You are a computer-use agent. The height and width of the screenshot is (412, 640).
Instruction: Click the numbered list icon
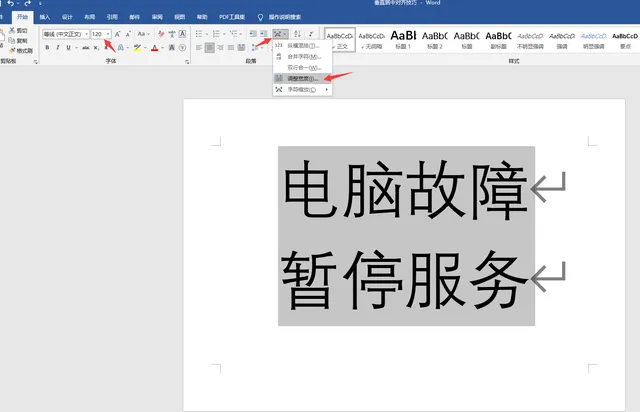[216, 34]
